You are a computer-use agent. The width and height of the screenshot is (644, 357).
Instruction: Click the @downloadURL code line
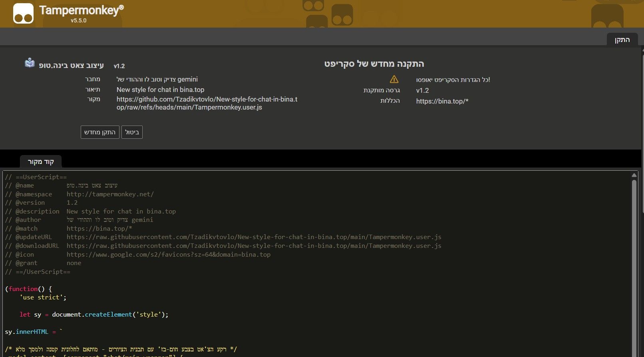coord(223,246)
